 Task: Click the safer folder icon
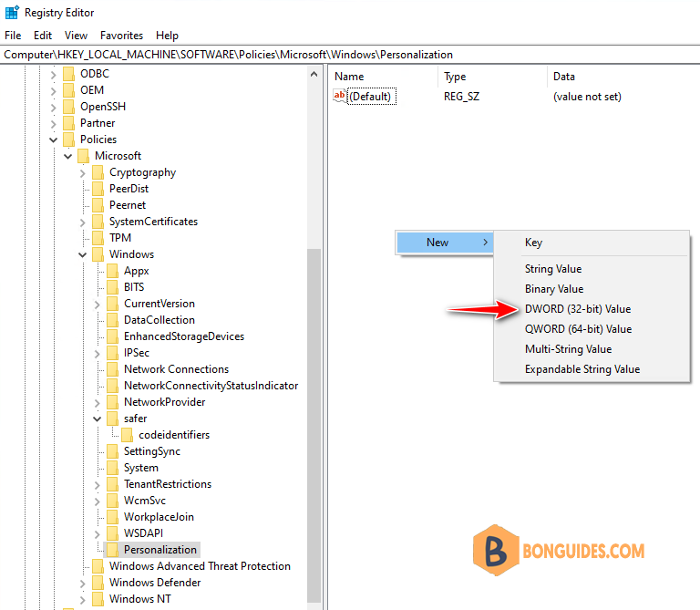(x=112, y=419)
